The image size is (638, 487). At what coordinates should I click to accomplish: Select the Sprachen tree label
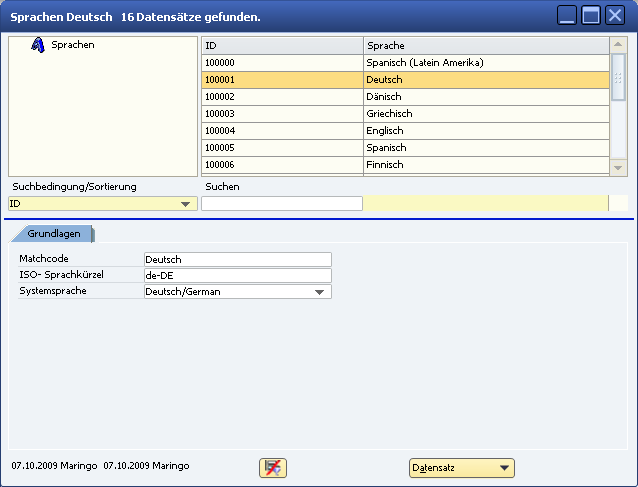(73, 45)
